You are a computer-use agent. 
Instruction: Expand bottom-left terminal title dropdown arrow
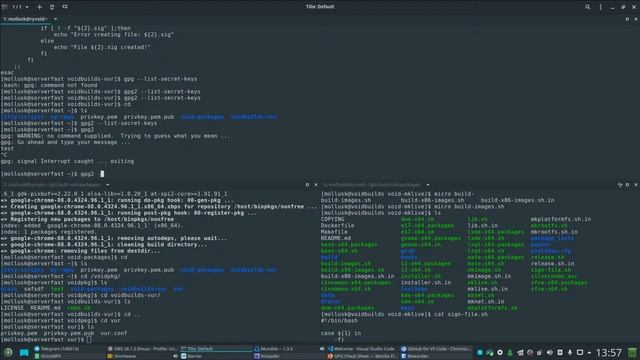[107, 185]
